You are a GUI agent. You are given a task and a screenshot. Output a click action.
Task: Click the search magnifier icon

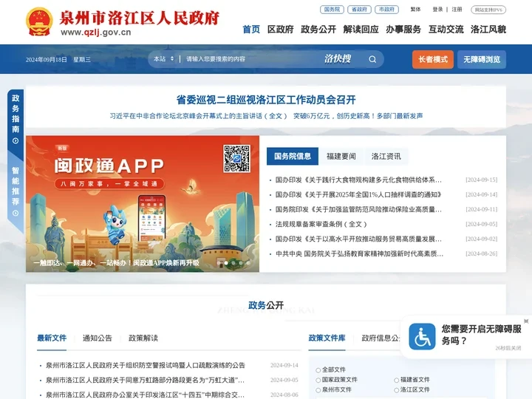372,59
